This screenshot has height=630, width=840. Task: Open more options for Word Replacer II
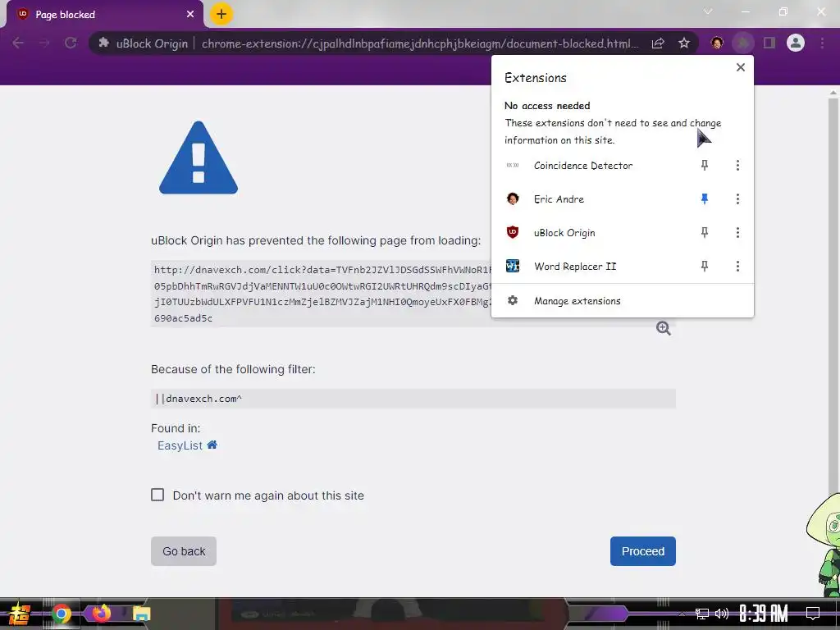737,267
